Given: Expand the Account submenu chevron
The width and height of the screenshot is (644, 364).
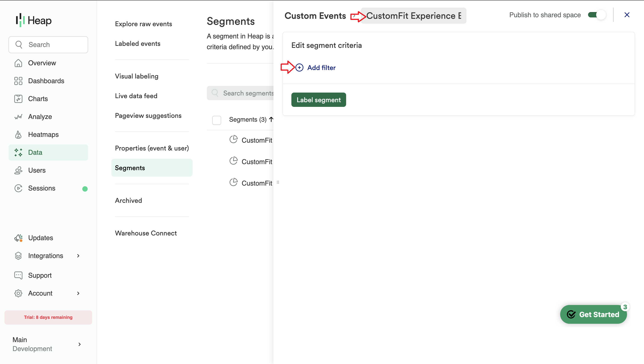Looking at the screenshot, I should [x=78, y=293].
